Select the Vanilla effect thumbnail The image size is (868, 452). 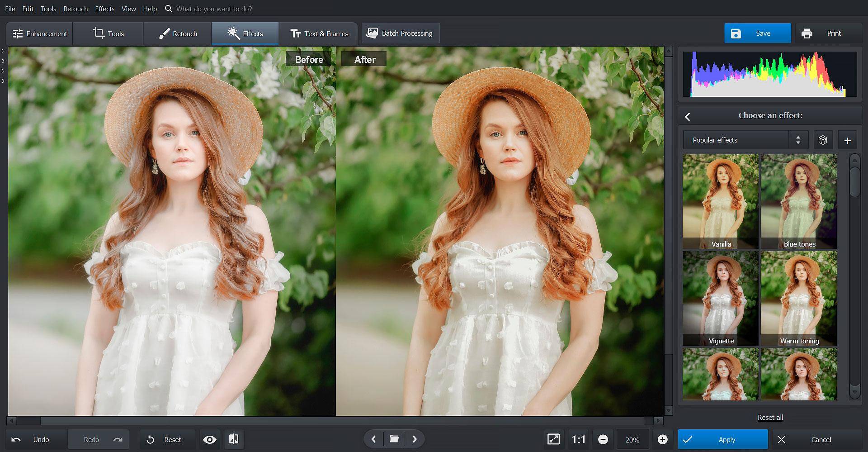(x=721, y=201)
